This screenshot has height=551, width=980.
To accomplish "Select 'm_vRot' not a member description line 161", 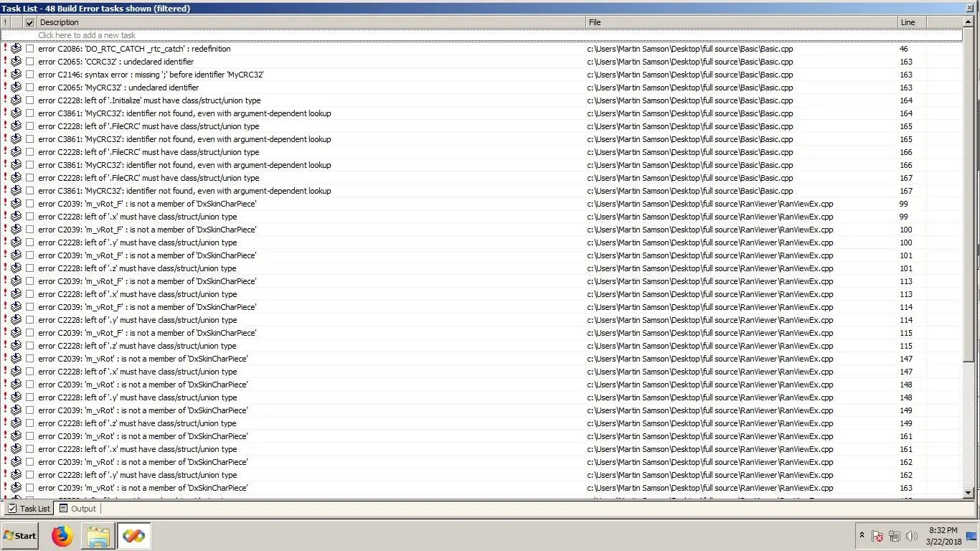I will coord(143,436).
